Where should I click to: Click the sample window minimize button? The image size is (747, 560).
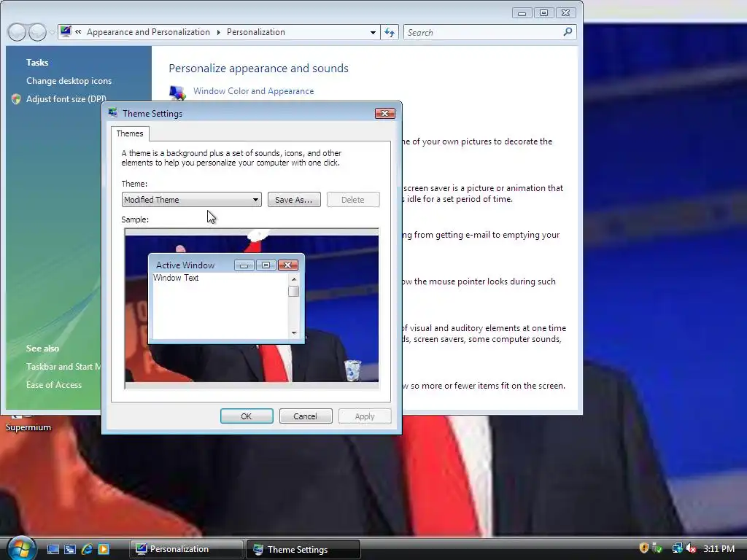pos(244,265)
